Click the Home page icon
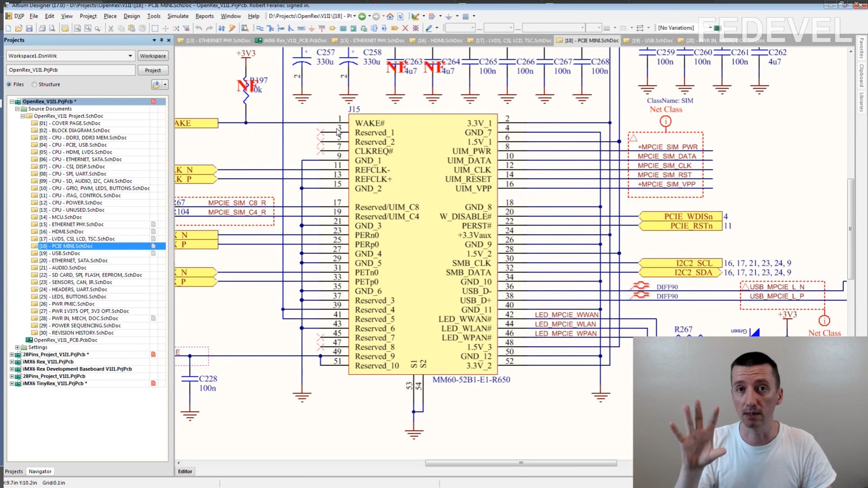 click(x=390, y=16)
